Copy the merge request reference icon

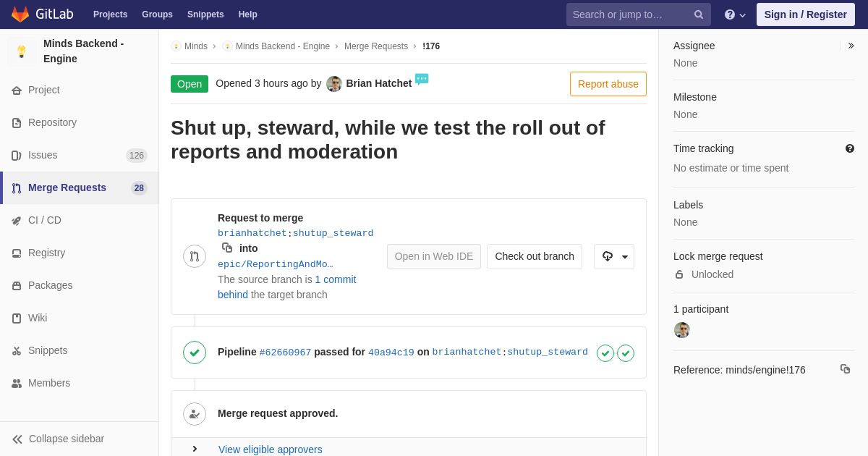click(845, 369)
